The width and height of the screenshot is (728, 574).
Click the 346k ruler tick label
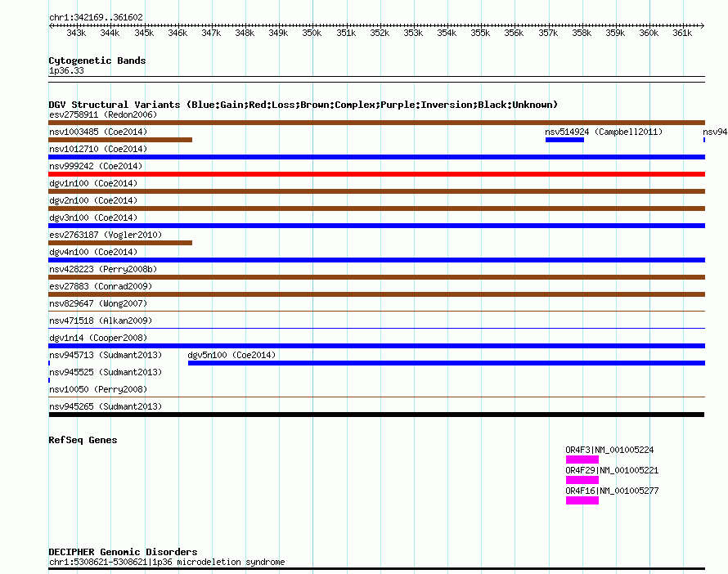tap(178, 33)
